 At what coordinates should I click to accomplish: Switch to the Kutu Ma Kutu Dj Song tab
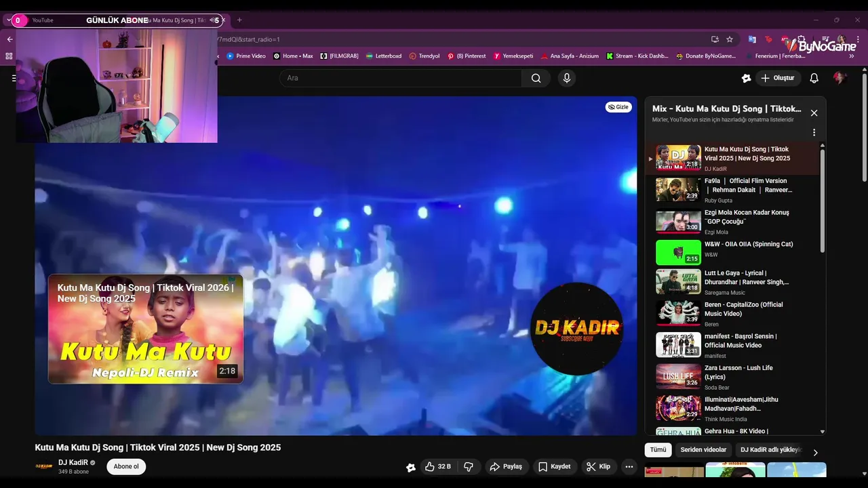(x=176, y=20)
